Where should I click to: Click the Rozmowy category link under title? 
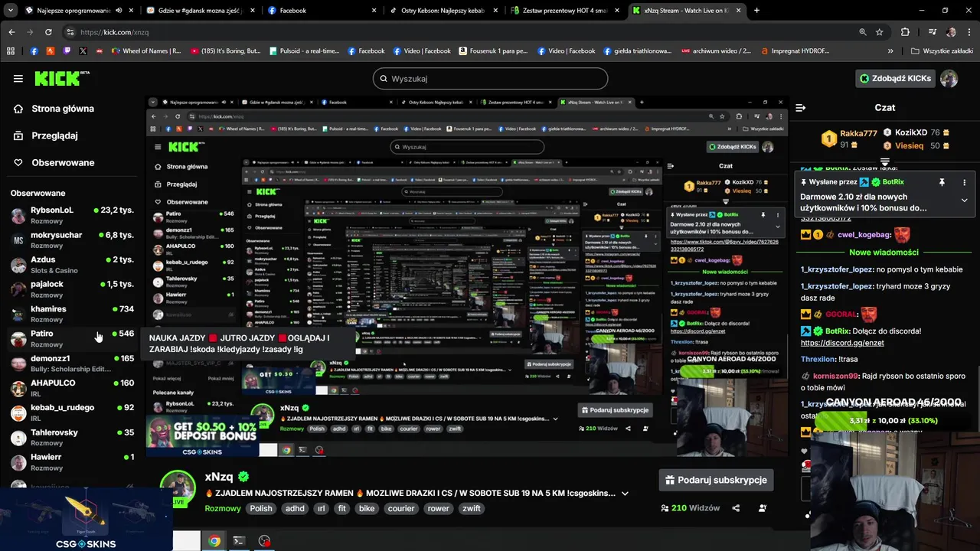click(x=223, y=508)
